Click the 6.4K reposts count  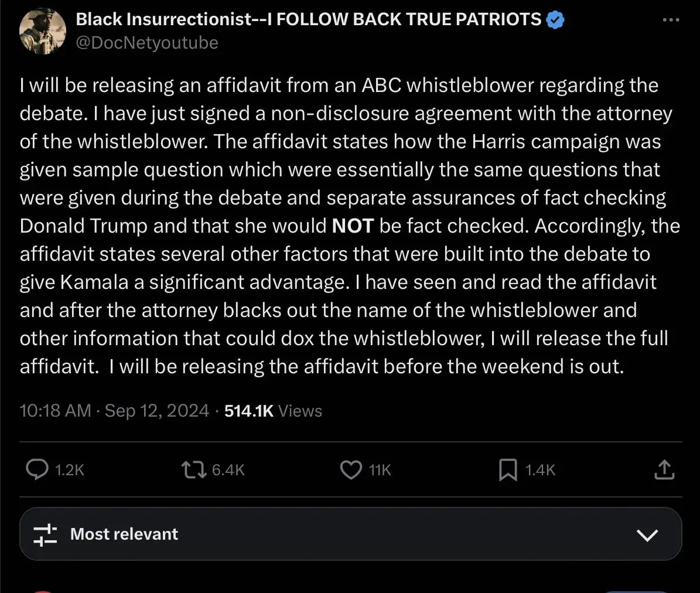228,470
